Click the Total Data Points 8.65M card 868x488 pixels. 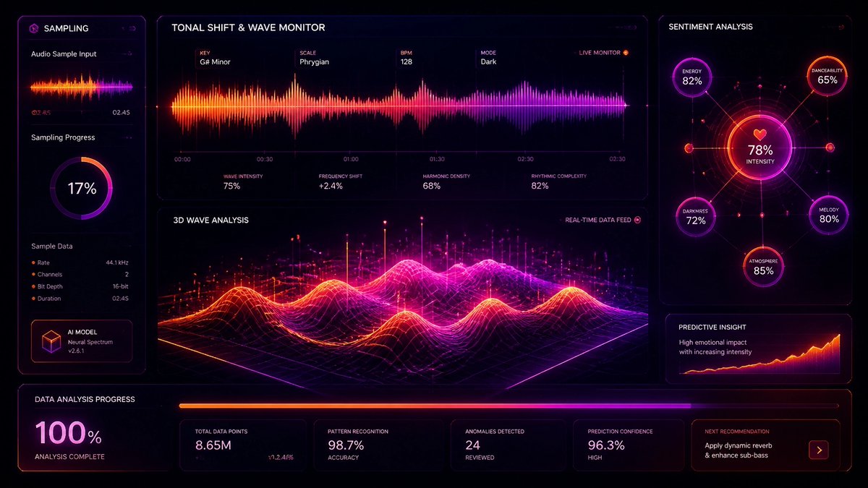(x=243, y=444)
